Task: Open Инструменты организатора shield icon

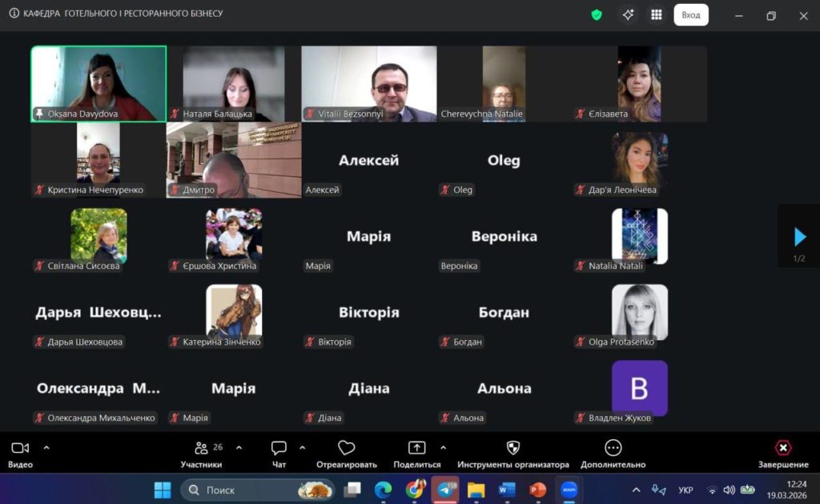Action: pyautogui.click(x=513, y=448)
